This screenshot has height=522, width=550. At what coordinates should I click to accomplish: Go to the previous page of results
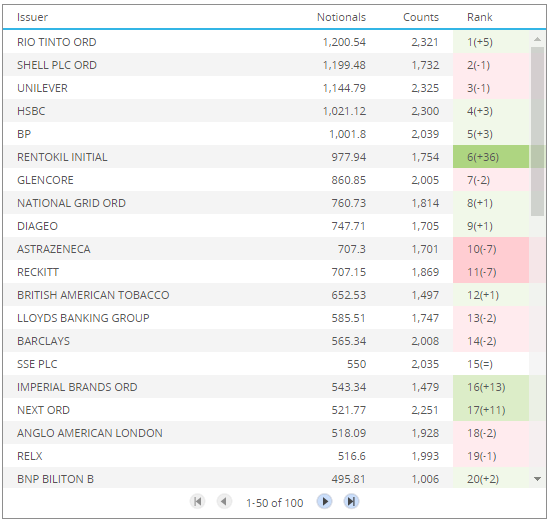pos(224,501)
